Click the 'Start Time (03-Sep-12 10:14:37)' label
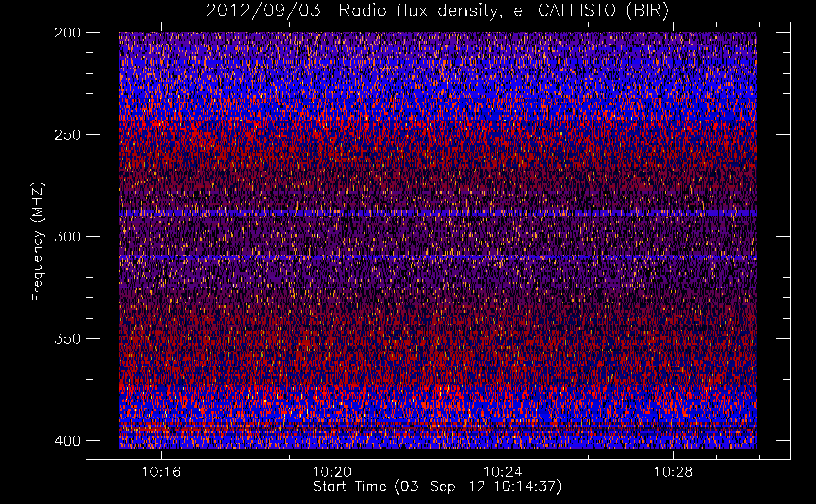Viewport: 816px width, 504px height. tap(437, 487)
